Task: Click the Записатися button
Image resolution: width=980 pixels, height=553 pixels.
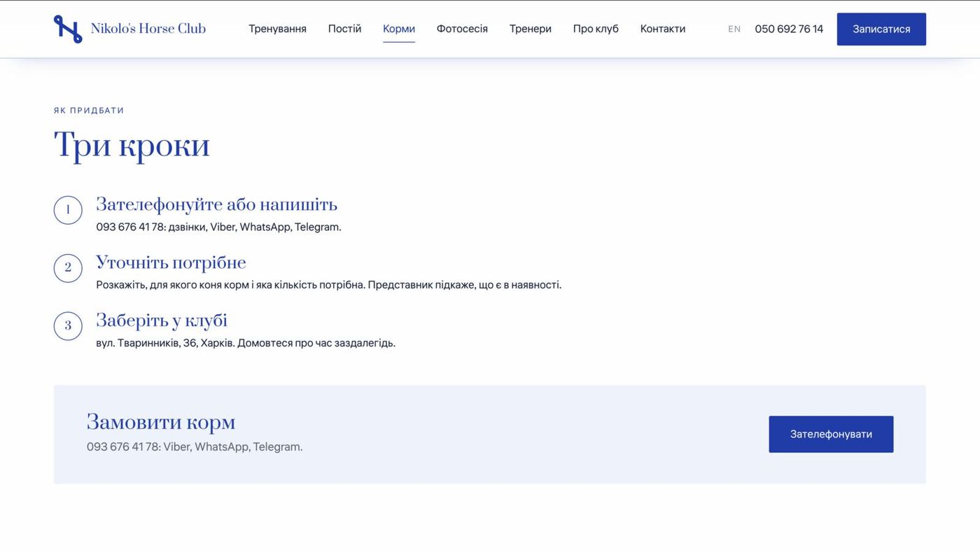Action: pyautogui.click(x=881, y=29)
